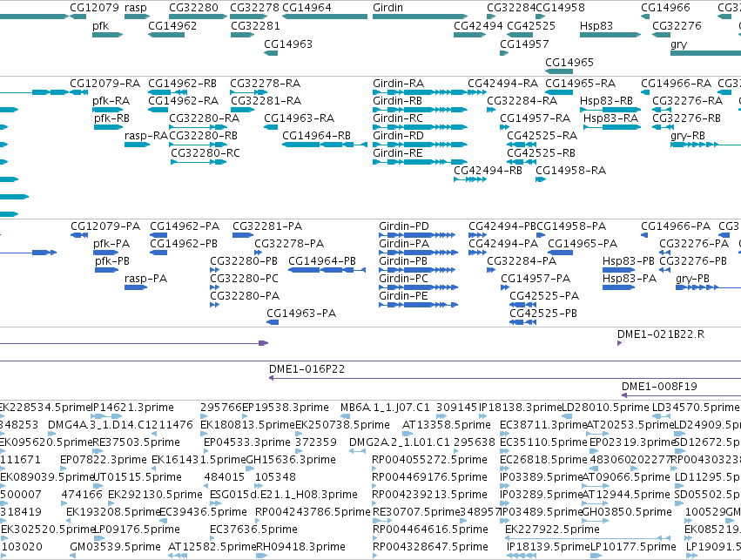
Task: Click EST label LP09176.5prime
Action: coord(137,529)
